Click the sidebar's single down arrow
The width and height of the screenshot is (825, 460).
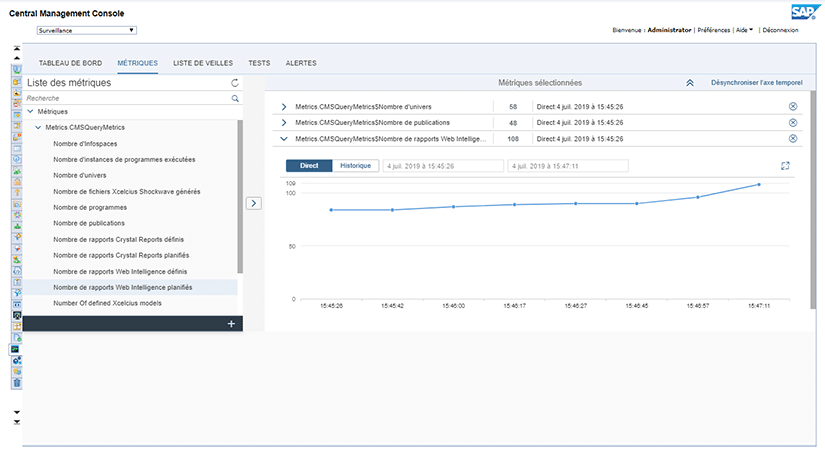pyautogui.click(x=17, y=412)
